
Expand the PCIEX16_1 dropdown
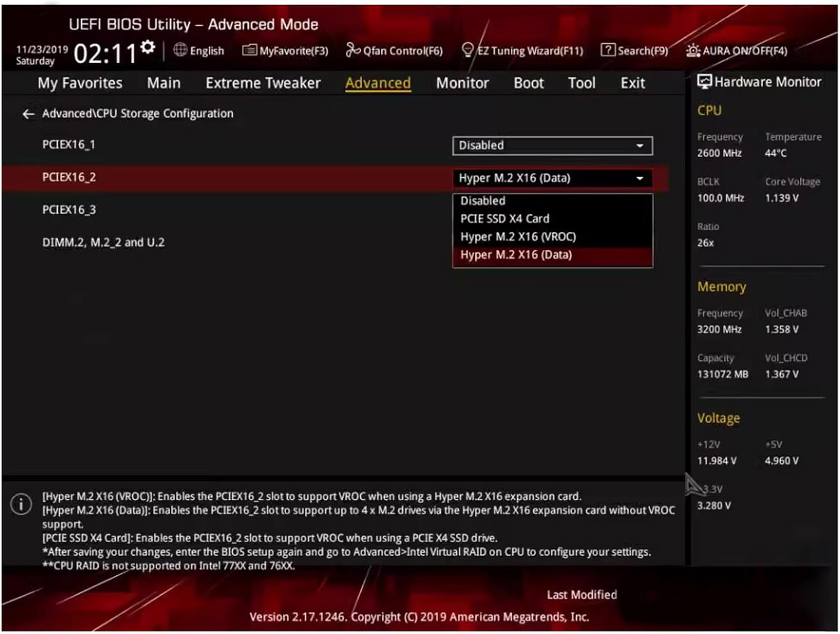pos(640,146)
